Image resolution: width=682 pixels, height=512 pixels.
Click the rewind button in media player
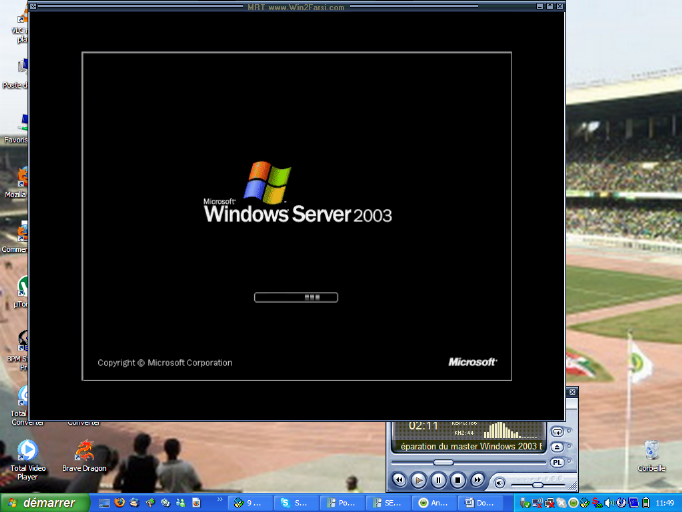[399, 480]
